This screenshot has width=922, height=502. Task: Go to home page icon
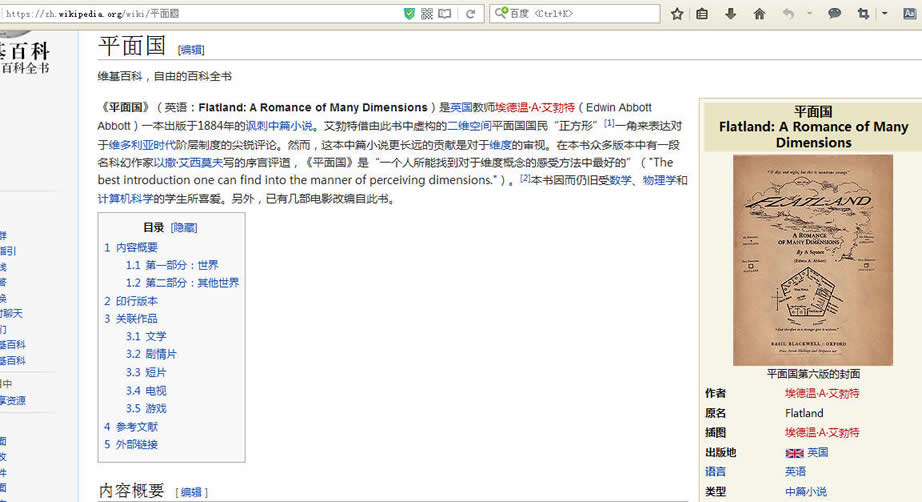(x=759, y=14)
